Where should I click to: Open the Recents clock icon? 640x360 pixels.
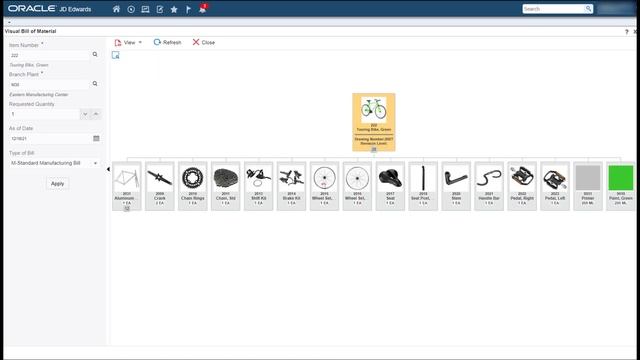pos(131,9)
